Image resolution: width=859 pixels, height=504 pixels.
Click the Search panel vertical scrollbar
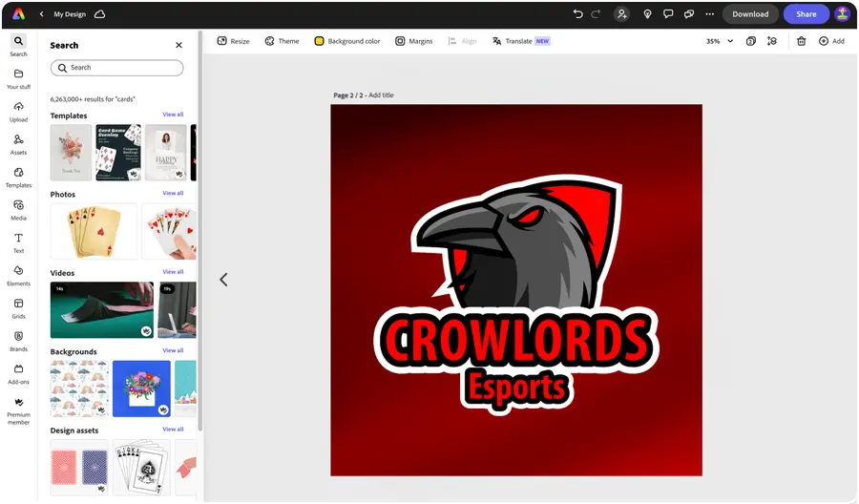(x=200, y=230)
